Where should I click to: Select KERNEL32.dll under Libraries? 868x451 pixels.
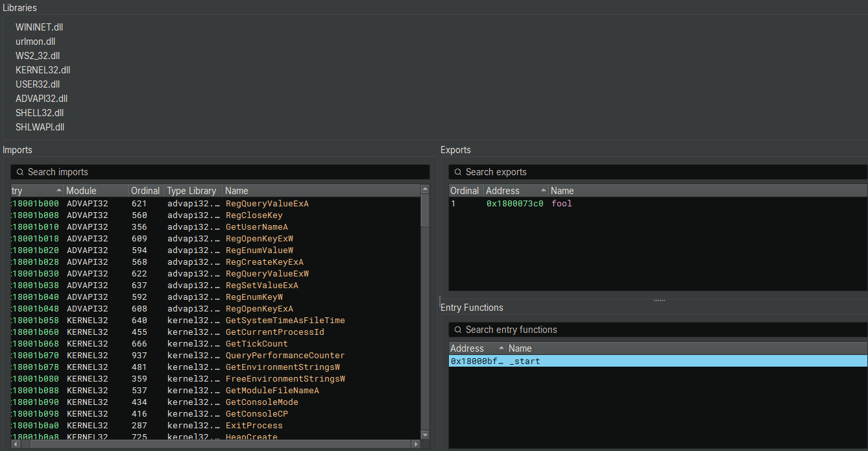pyautogui.click(x=43, y=69)
